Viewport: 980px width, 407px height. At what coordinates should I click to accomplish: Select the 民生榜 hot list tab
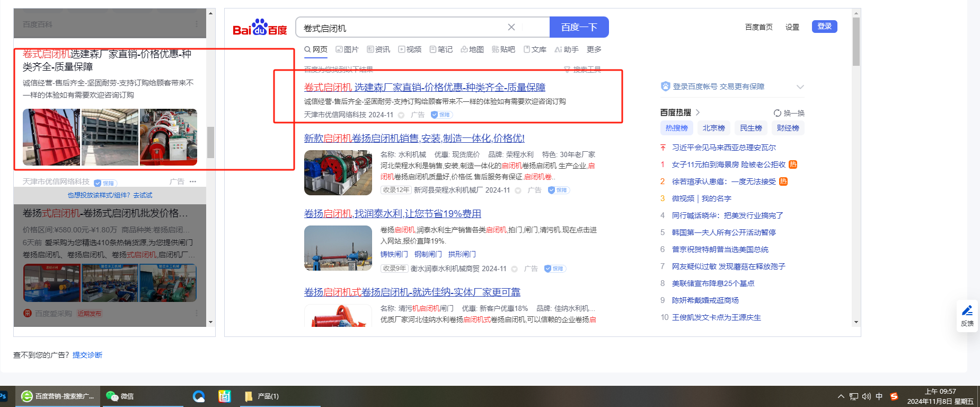751,128
